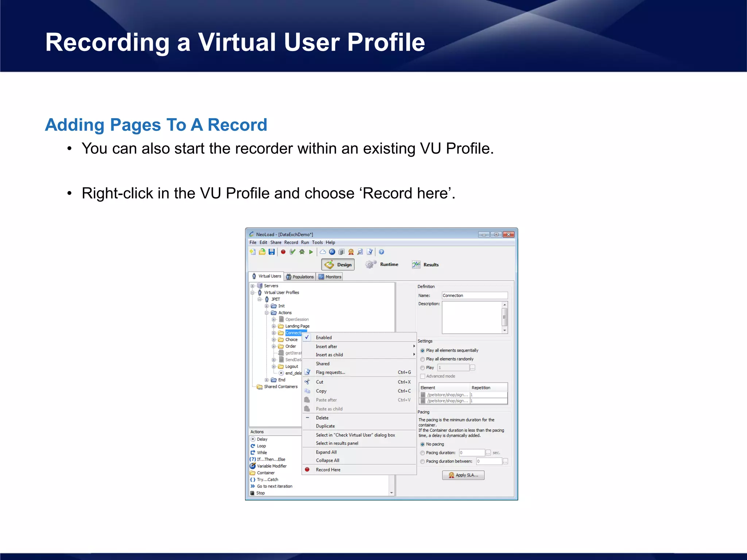Click the orange SLA ribbon toolbar icon
747x560 pixels.
pyautogui.click(x=351, y=252)
